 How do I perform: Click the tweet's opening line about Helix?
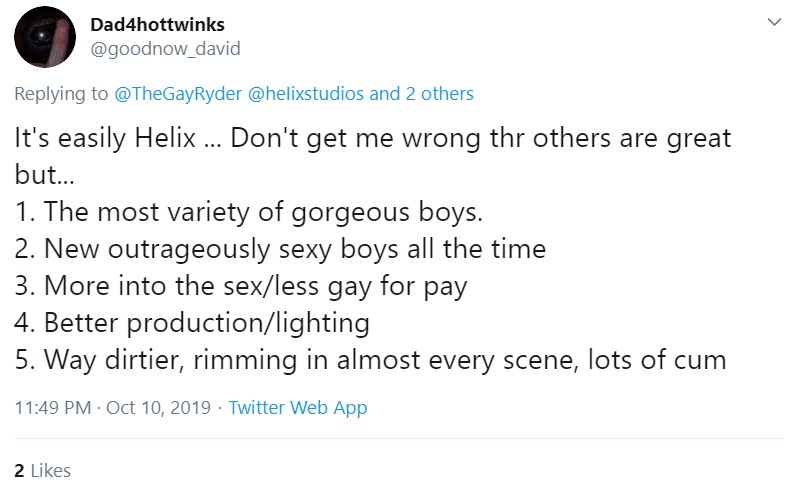(x=372, y=138)
